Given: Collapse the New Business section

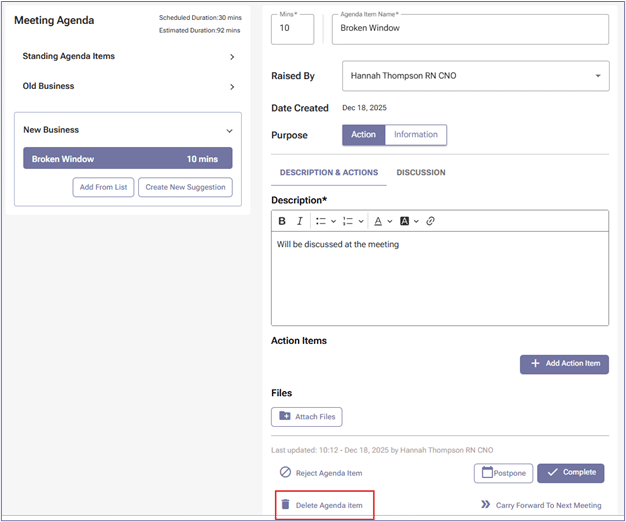Looking at the screenshot, I should (229, 130).
